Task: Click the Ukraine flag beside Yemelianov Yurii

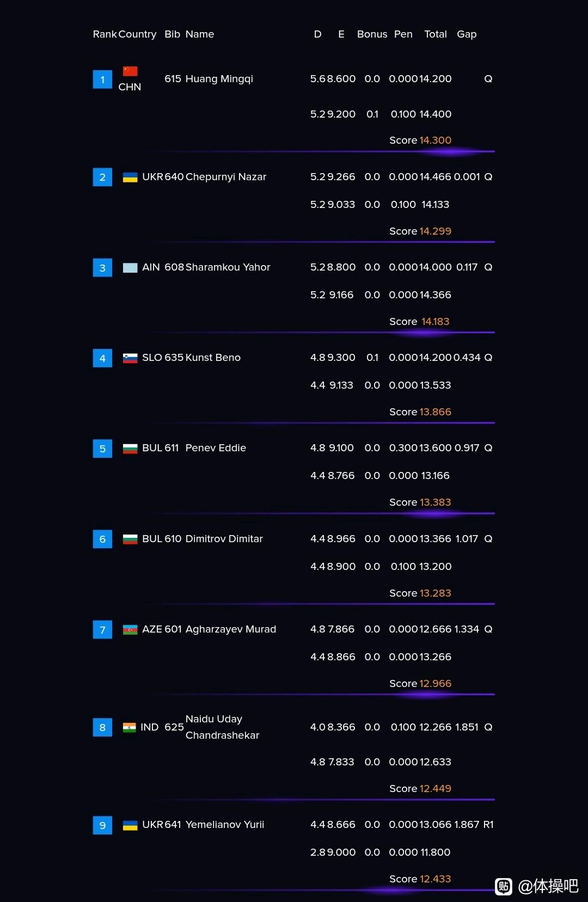Action: tap(130, 825)
